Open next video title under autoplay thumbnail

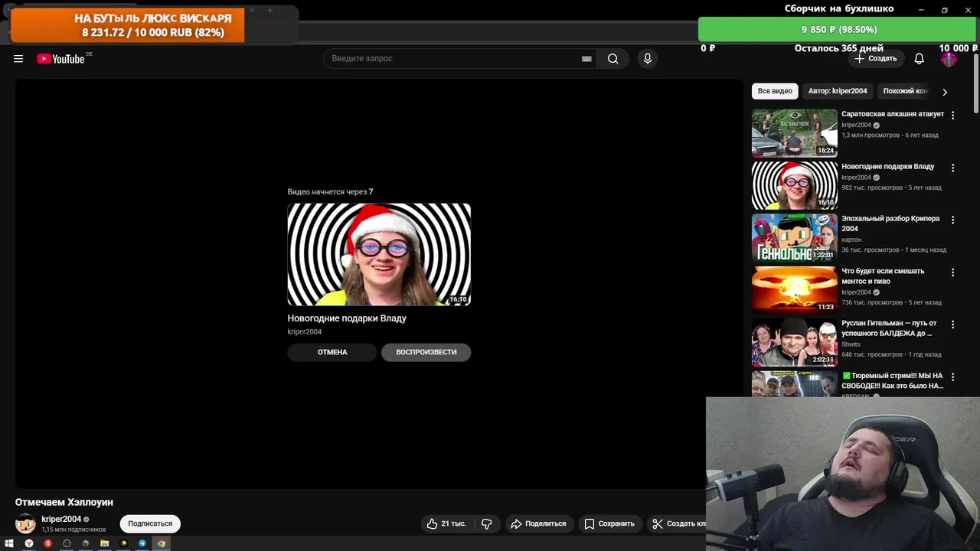[x=347, y=318]
